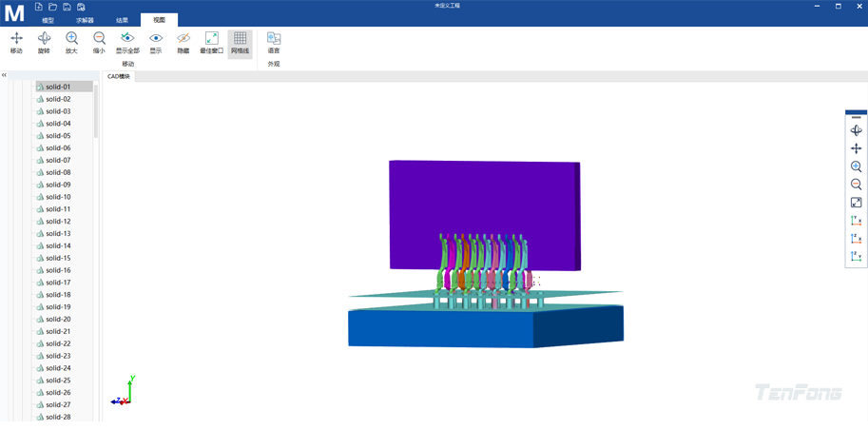Open the 语言 (language) setting

(274, 42)
